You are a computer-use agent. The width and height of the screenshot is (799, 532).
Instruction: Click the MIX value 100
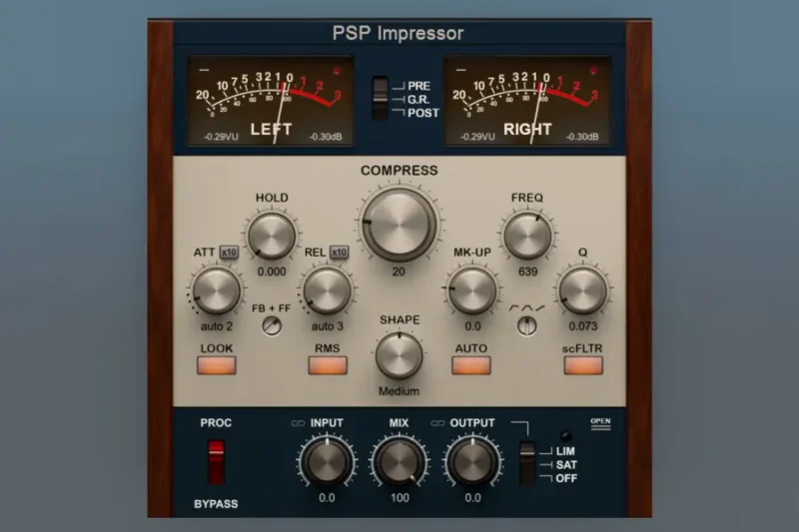(x=399, y=498)
